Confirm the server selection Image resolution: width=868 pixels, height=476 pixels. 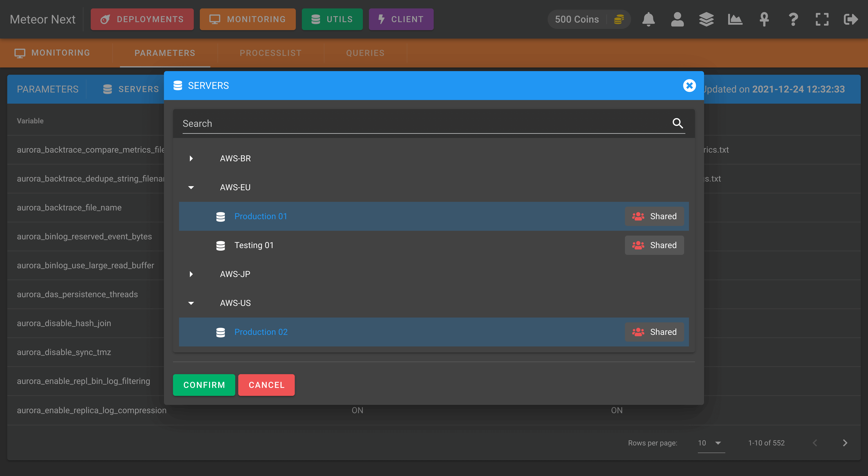pos(204,385)
